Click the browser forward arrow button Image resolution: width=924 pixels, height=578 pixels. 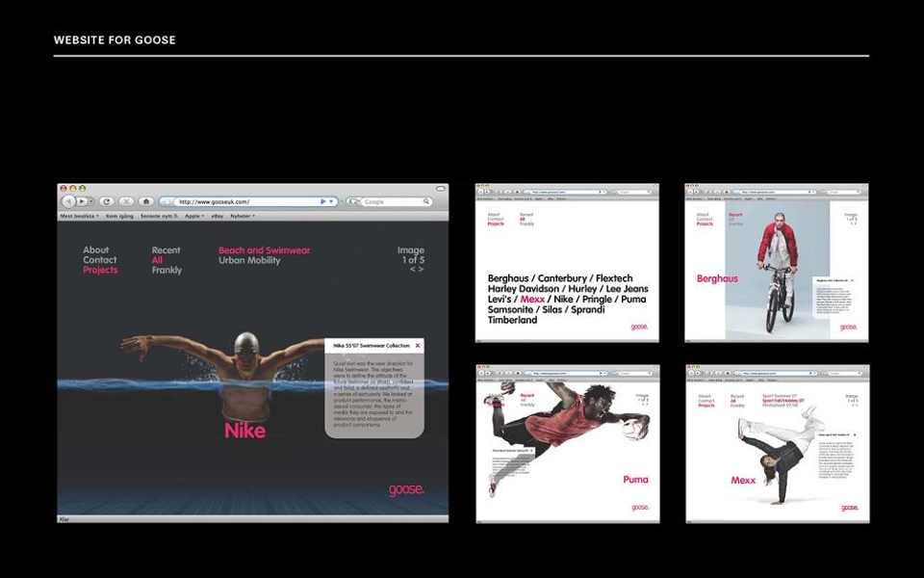(83, 201)
